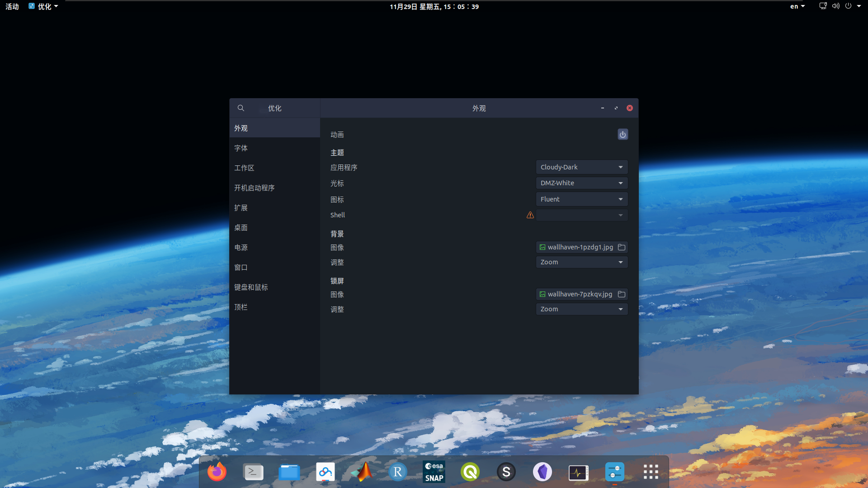Image resolution: width=868 pixels, height=488 pixels.
Task: Select 窗口 in the sidebar
Action: [274, 267]
